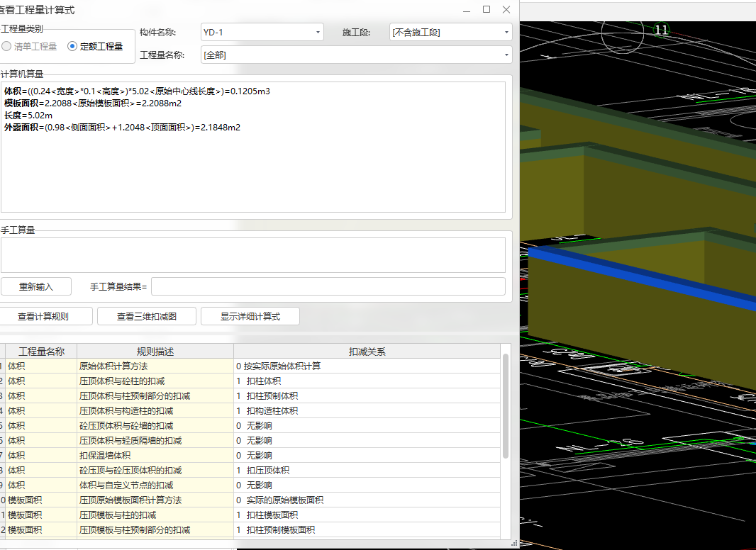Click the 扣柱体积 cell
Screen dimensions: 756x550
(367, 381)
